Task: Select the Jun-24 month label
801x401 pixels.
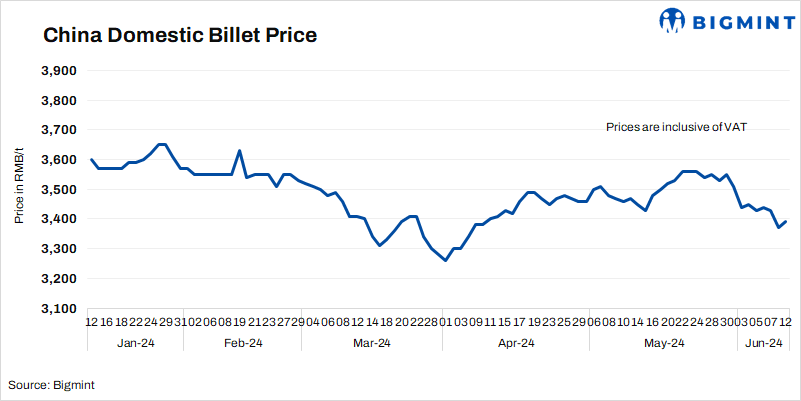Action: pos(764,343)
